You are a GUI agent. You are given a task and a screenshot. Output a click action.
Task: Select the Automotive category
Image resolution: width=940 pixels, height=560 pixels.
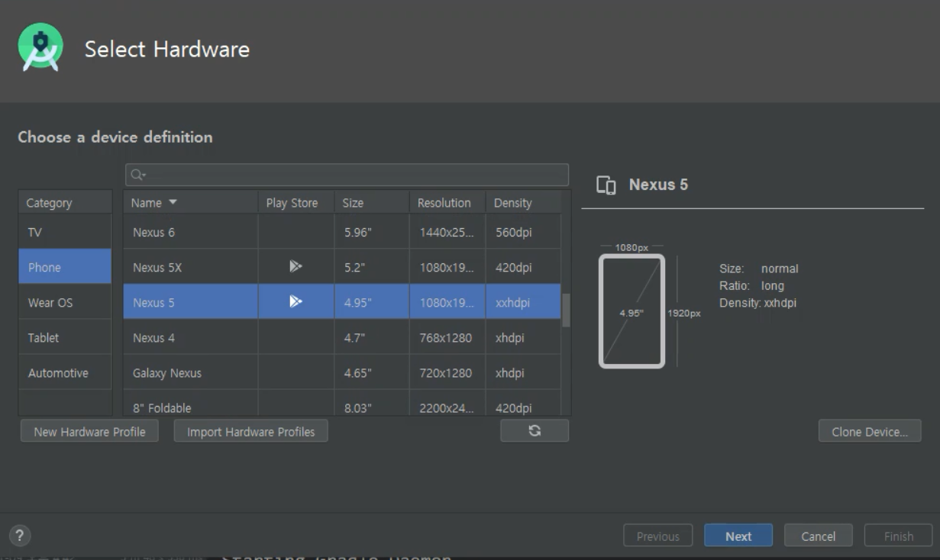pos(65,372)
